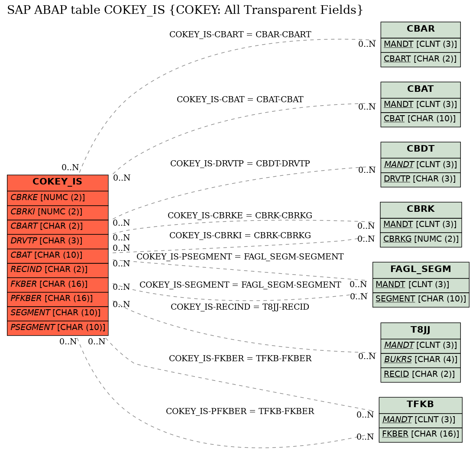
Task: Click MANDT [CLNT (3)] in CBRK table
Action: click(x=421, y=225)
